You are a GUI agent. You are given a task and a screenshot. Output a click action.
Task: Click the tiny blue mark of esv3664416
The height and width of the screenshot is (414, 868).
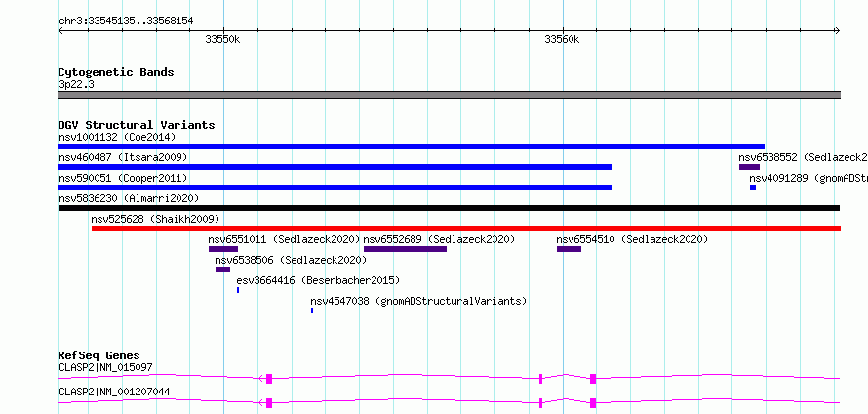238,290
